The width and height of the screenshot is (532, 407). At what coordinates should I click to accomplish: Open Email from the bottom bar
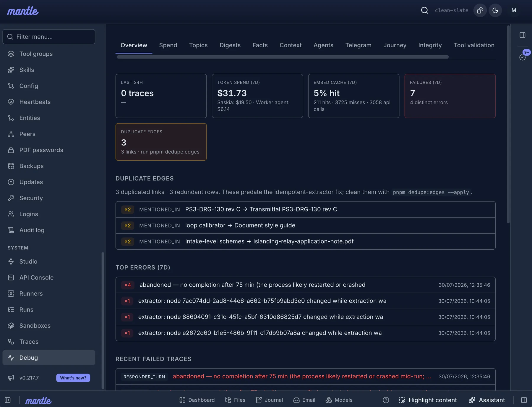[304, 400]
